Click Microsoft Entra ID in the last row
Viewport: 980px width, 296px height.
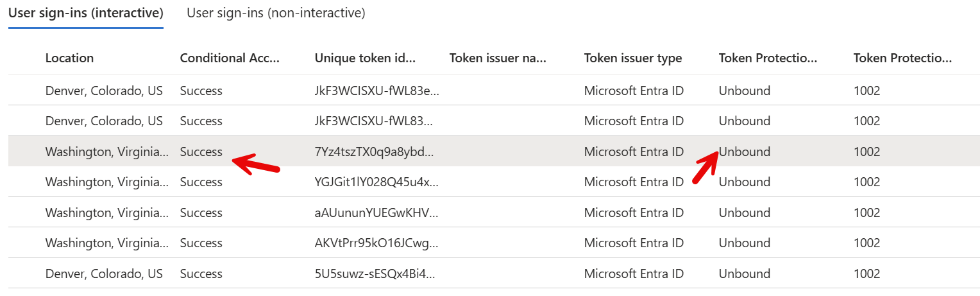click(634, 274)
